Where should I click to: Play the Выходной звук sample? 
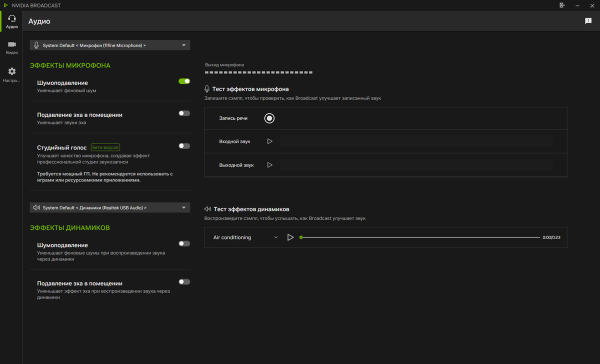coord(270,165)
